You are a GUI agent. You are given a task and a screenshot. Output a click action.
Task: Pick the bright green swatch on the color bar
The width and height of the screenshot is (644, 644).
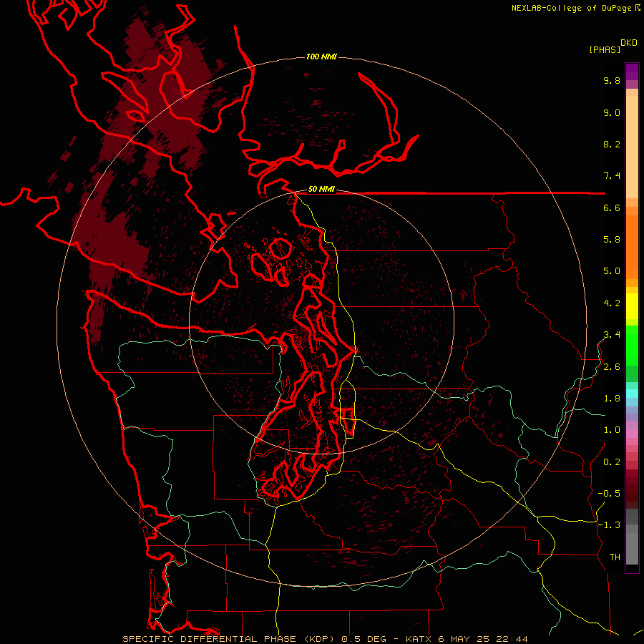pos(632,346)
